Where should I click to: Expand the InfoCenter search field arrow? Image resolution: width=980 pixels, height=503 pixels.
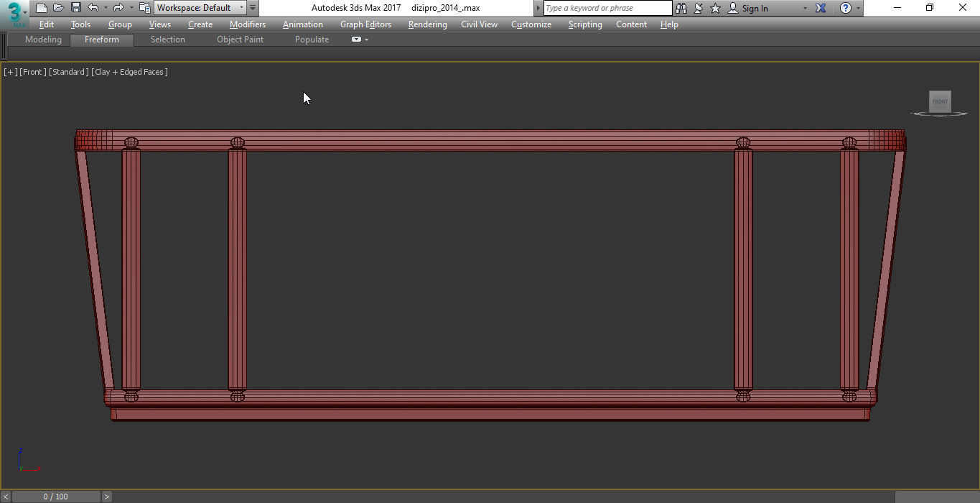(538, 8)
